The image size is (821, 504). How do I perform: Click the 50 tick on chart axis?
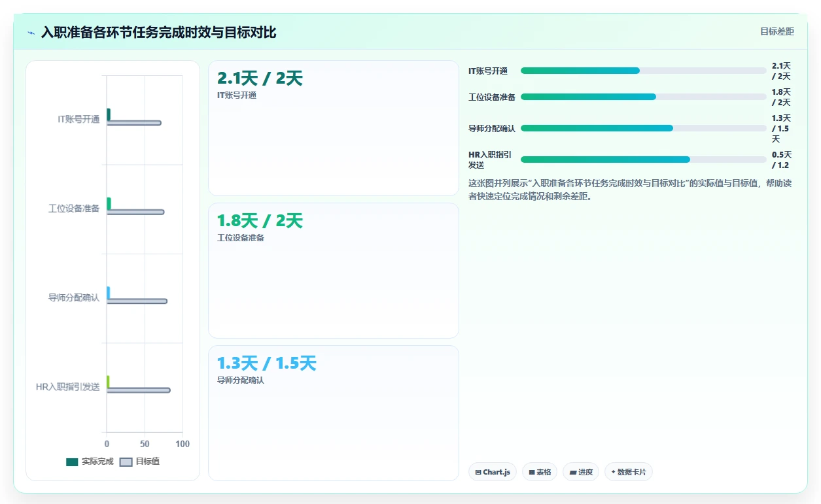coord(145,444)
